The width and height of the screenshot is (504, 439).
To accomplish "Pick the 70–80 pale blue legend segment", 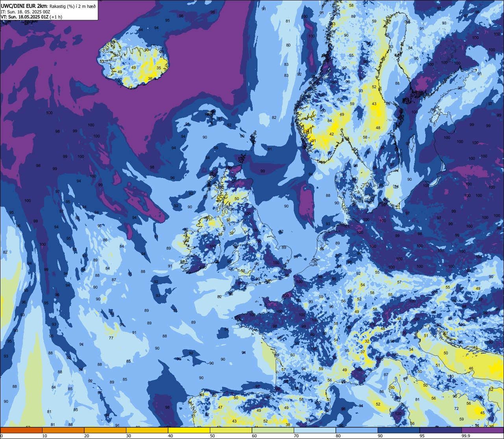I will [x=315, y=430].
